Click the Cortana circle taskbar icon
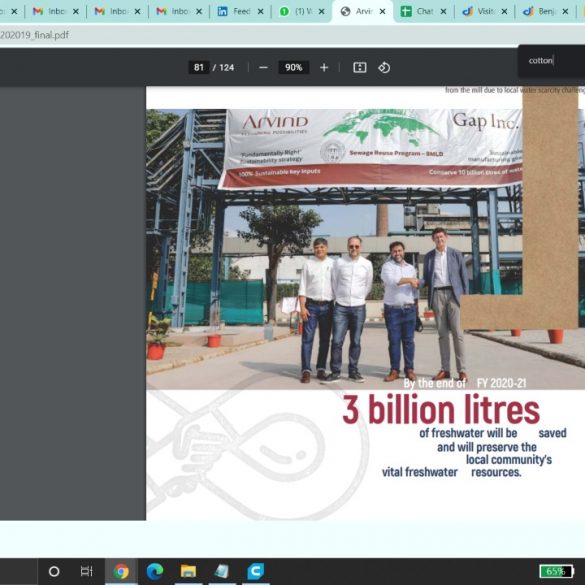 pos(54,571)
